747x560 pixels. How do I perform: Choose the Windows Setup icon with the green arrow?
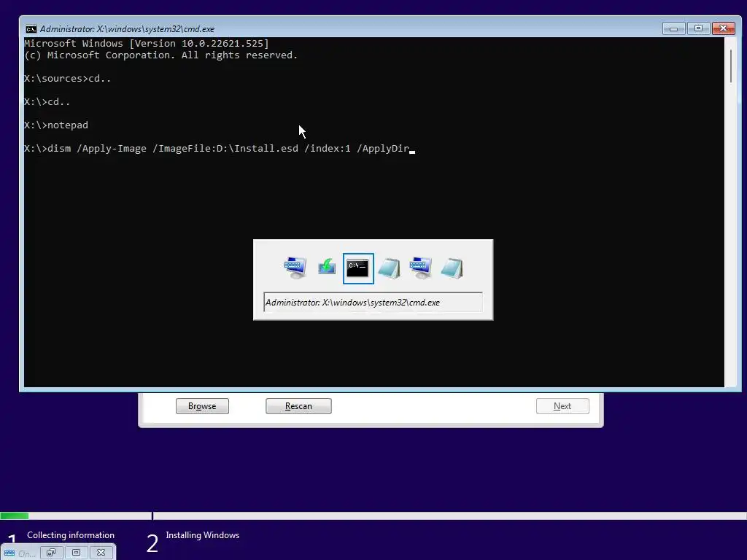pos(327,268)
